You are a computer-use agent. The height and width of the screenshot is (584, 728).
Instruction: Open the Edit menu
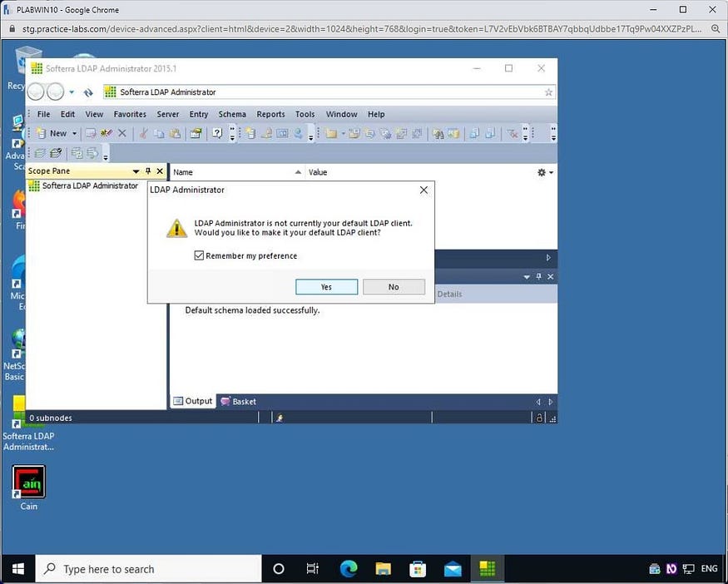click(x=67, y=114)
